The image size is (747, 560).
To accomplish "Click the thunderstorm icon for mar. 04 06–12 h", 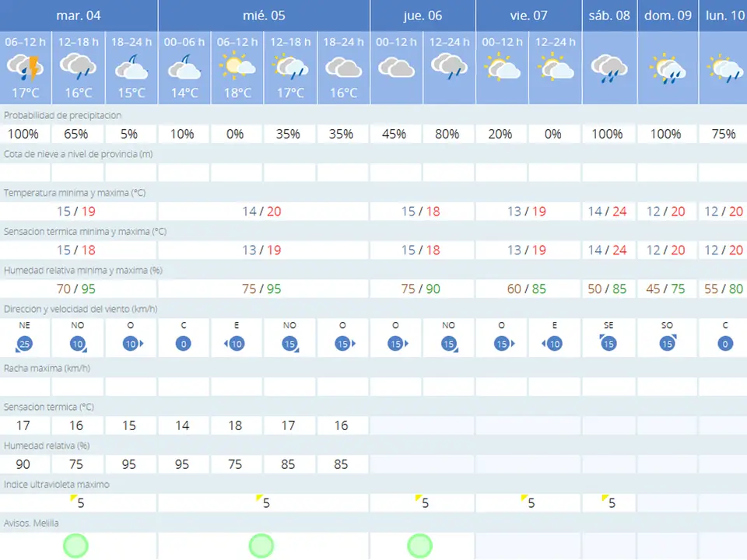I will click(25, 68).
